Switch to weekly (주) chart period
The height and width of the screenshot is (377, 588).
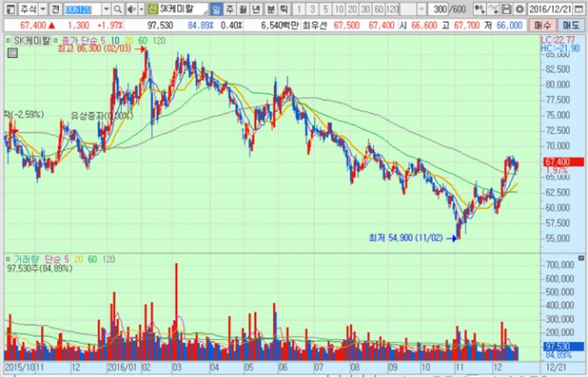pos(230,7)
